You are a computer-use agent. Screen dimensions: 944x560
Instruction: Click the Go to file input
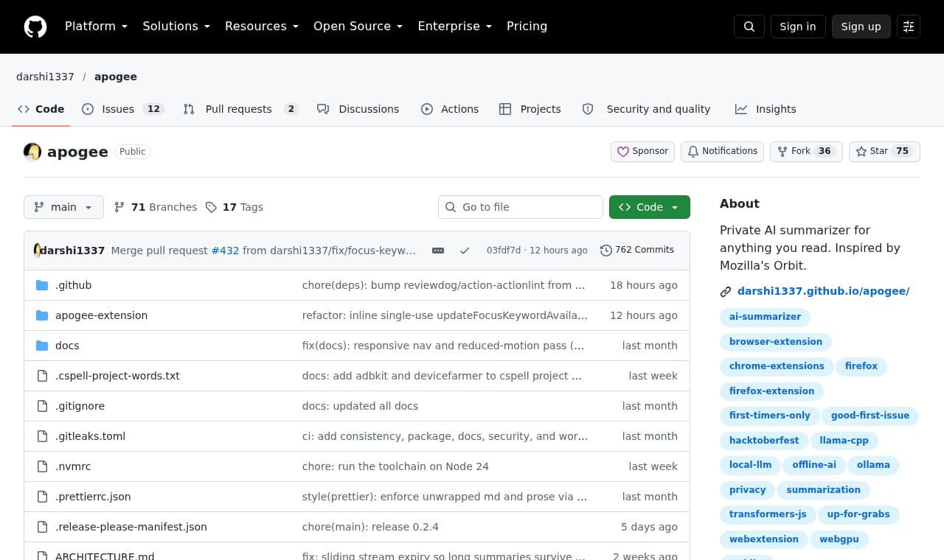point(521,207)
